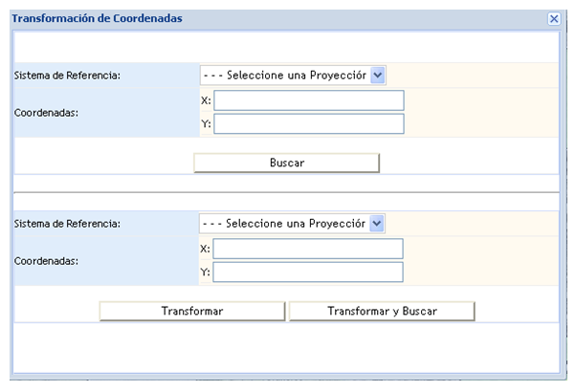
Task: Close the Transformación de Coordenadas dialog
Action: pyautogui.click(x=554, y=19)
